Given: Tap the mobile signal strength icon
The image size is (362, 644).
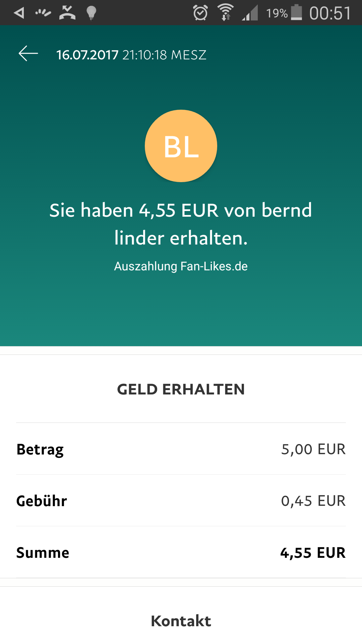Looking at the screenshot, I should [250, 13].
